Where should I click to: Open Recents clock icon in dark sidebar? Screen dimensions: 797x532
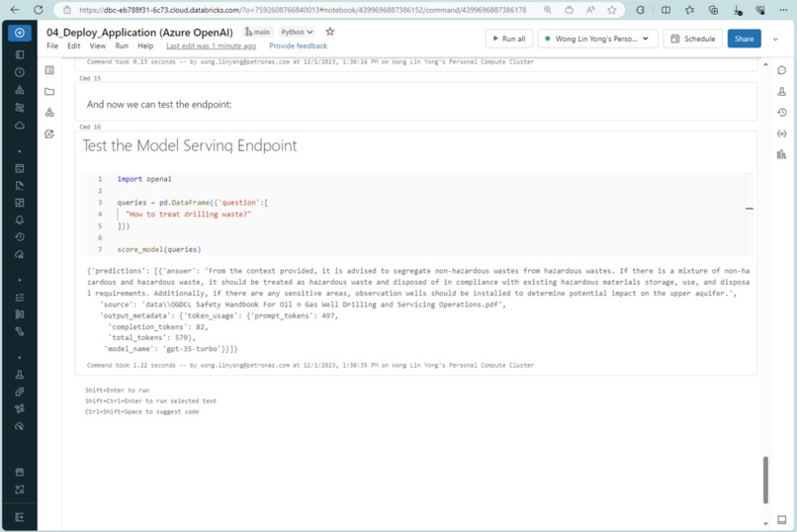point(20,72)
